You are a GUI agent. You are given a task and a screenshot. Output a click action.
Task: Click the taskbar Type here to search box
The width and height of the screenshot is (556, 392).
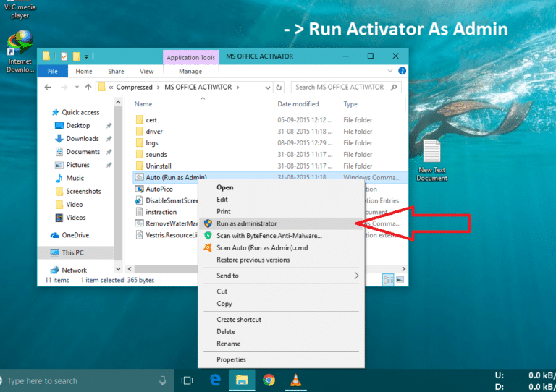click(x=87, y=380)
